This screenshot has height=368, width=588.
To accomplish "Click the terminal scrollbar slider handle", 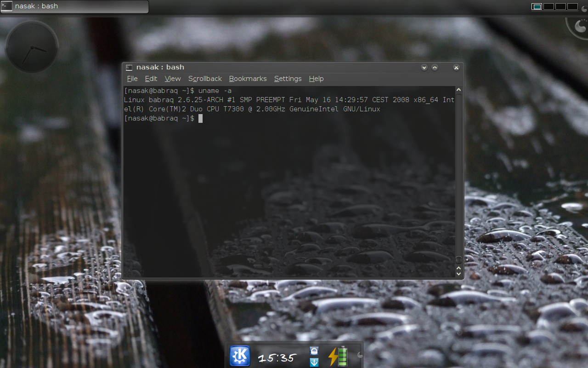I will 458,260.
